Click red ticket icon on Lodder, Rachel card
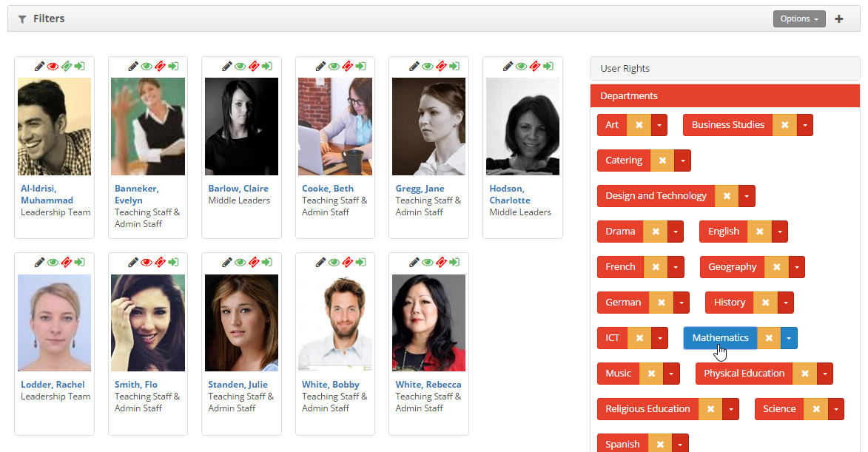The width and height of the screenshot is (868, 452). coord(66,262)
